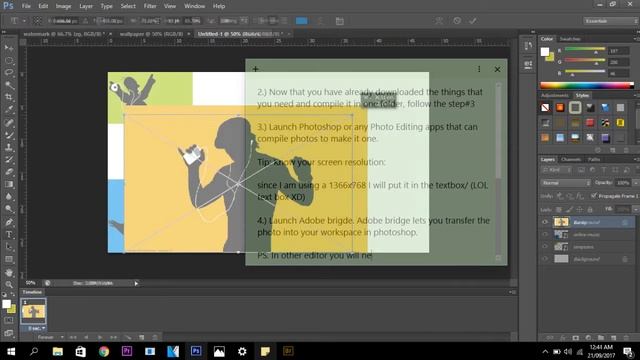Expand the status bar info arrow
This screenshot has width=640, height=360.
point(136,283)
